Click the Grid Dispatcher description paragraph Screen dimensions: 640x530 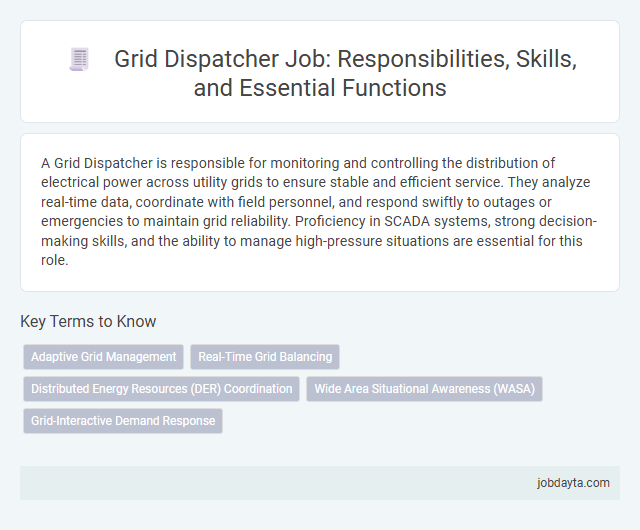tap(319, 212)
